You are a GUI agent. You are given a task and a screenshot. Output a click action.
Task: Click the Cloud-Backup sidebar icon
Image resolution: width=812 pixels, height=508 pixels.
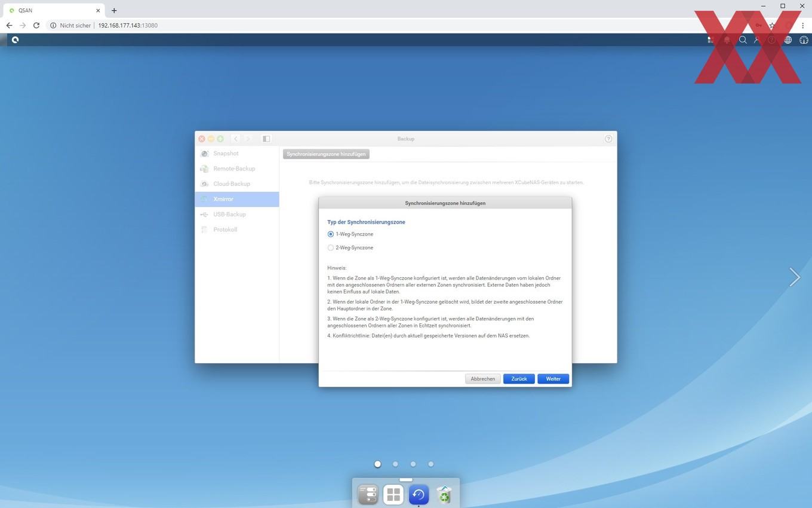pyautogui.click(x=204, y=184)
